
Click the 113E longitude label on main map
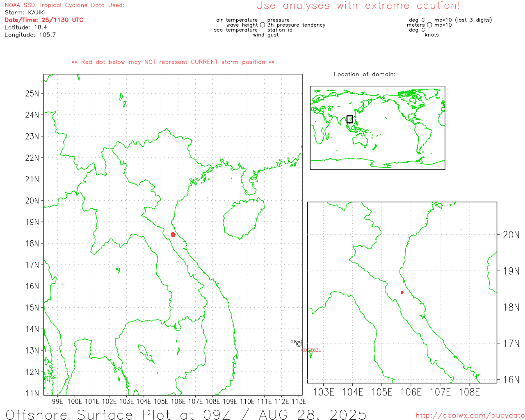coord(299,402)
